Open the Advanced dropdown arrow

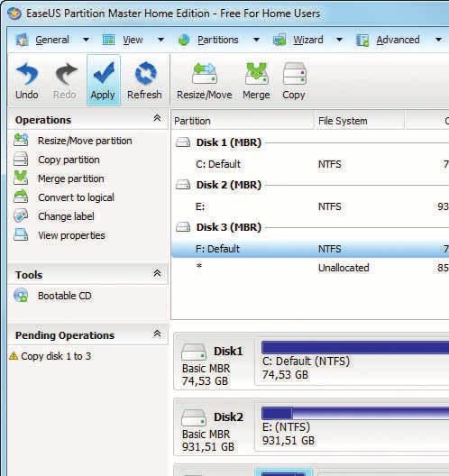[439, 40]
